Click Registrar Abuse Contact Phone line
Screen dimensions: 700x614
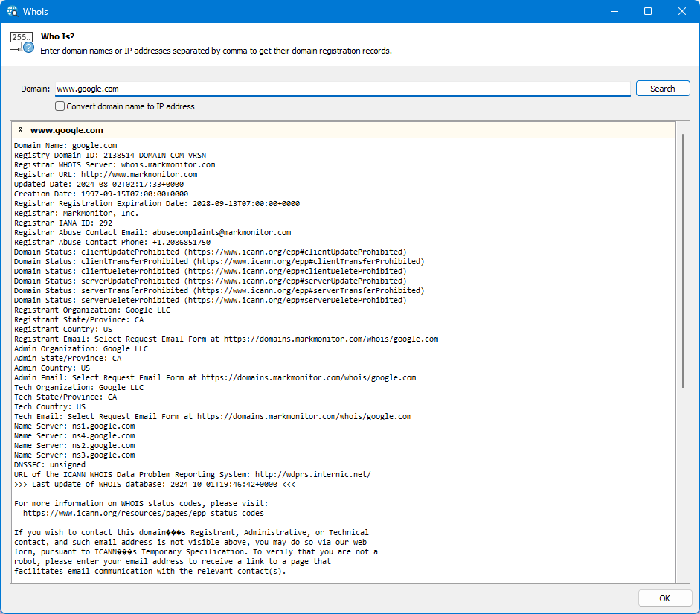pyautogui.click(x=112, y=243)
